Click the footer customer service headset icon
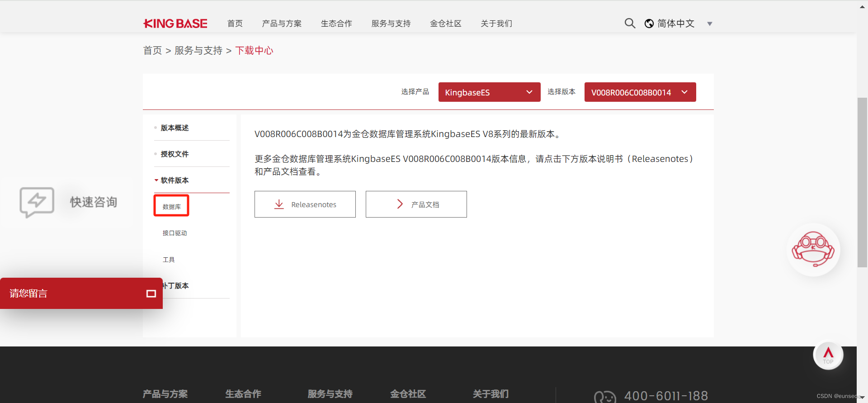The image size is (868, 403). pyautogui.click(x=605, y=397)
